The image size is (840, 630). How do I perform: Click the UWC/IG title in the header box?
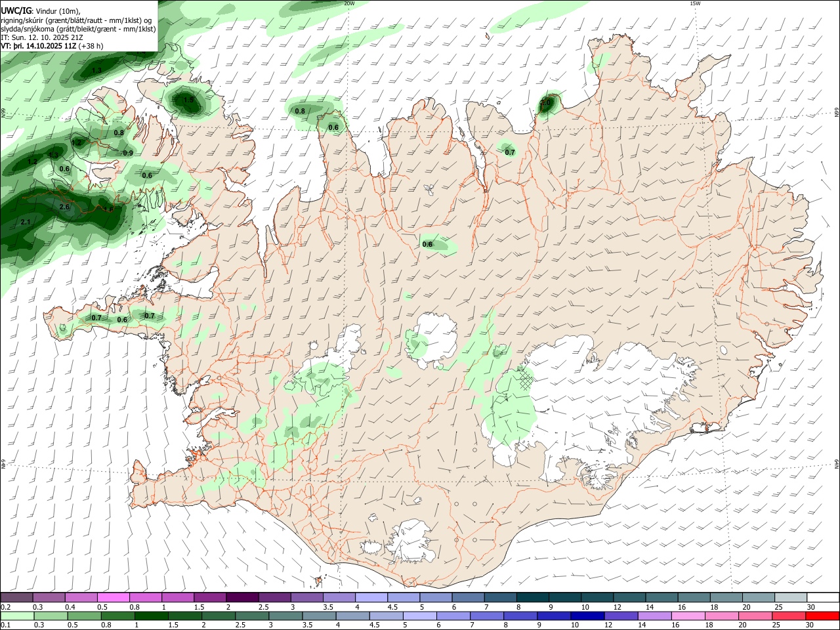coord(16,10)
